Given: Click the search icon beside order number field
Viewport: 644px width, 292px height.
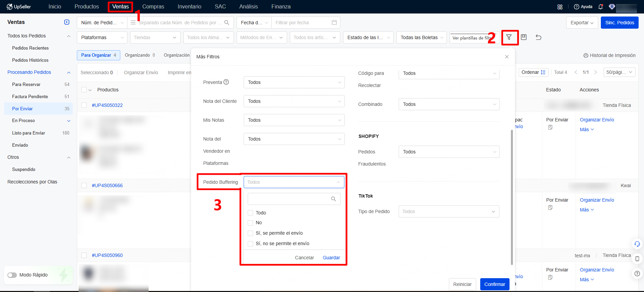Looking at the screenshot, I should [227, 23].
